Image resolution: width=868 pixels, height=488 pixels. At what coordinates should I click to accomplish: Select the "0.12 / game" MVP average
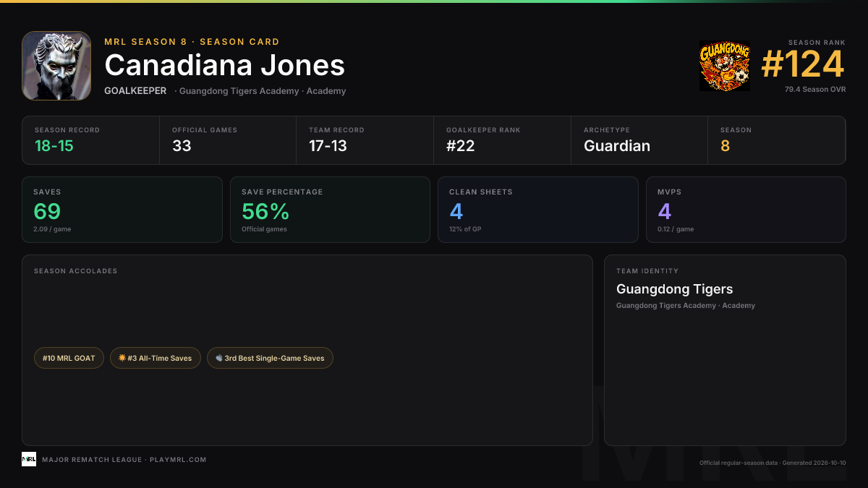coord(676,229)
